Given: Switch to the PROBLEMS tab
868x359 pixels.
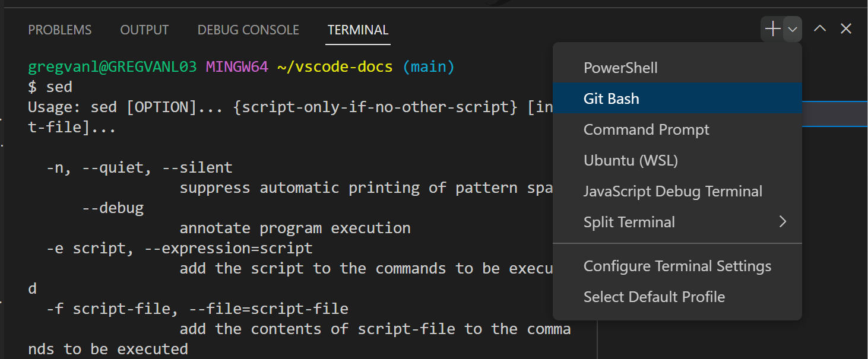Looking at the screenshot, I should coord(59,29).
